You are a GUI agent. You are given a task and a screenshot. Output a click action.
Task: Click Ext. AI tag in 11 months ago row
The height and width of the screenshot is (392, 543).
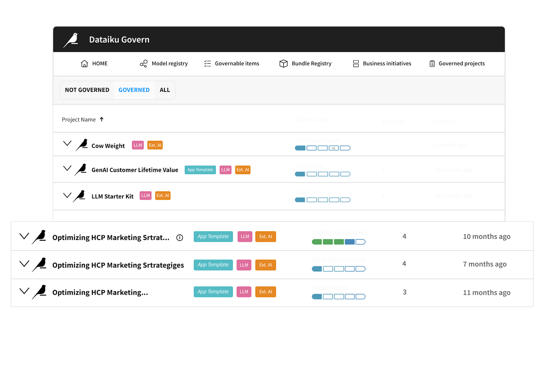(266, 292)
